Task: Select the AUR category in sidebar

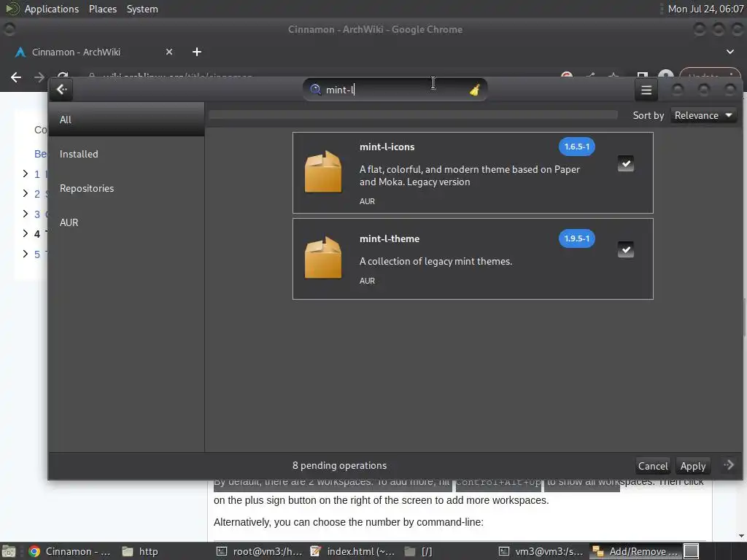Action: pos(126,222)
